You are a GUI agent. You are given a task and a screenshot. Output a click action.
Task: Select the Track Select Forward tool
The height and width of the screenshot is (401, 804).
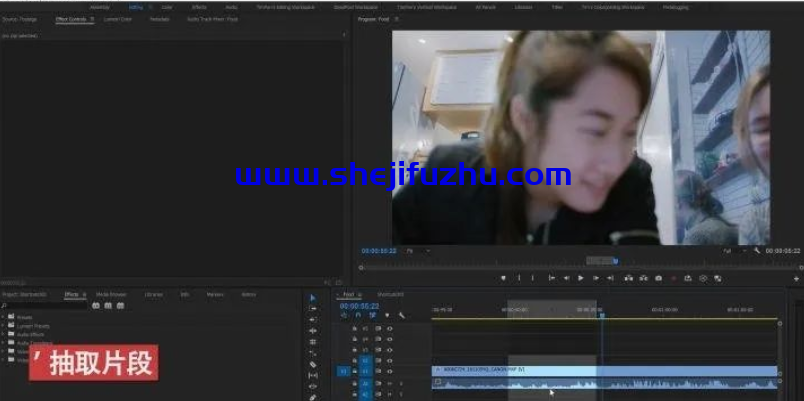[x=313, y=309]
